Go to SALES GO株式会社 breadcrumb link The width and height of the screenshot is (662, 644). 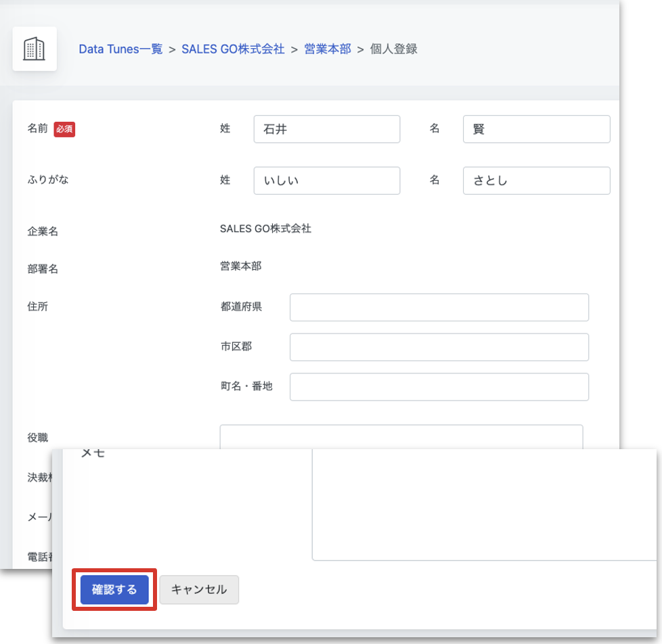(233, 49)
